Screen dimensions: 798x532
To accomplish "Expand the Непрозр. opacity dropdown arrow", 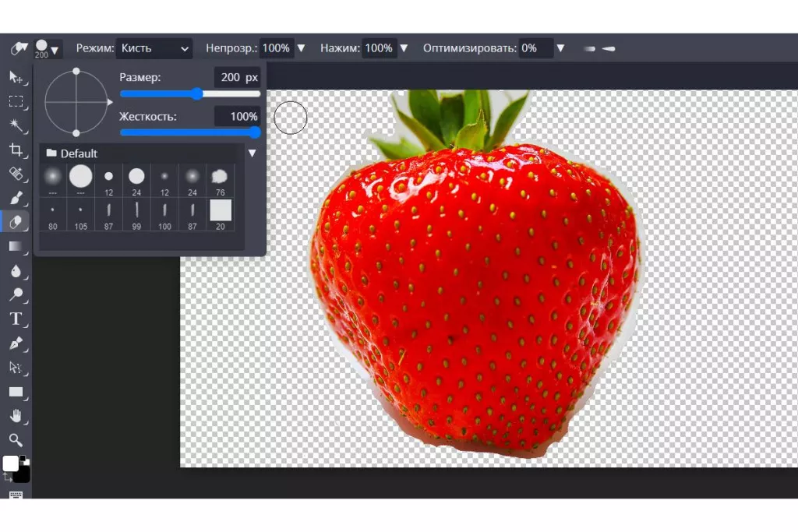I will click(301, 48).
